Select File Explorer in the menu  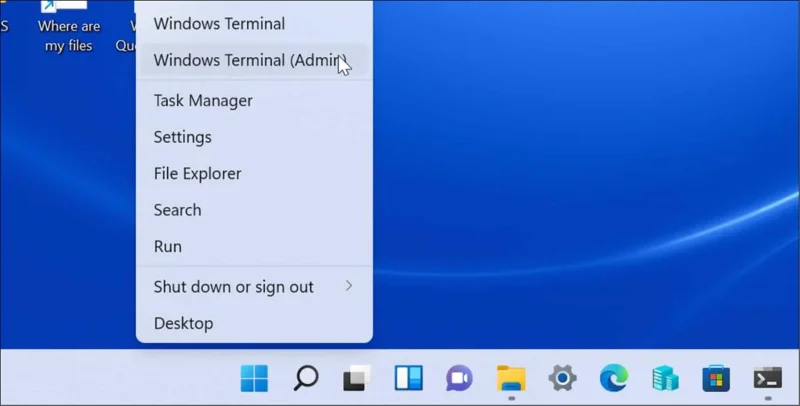click(254, 173)
